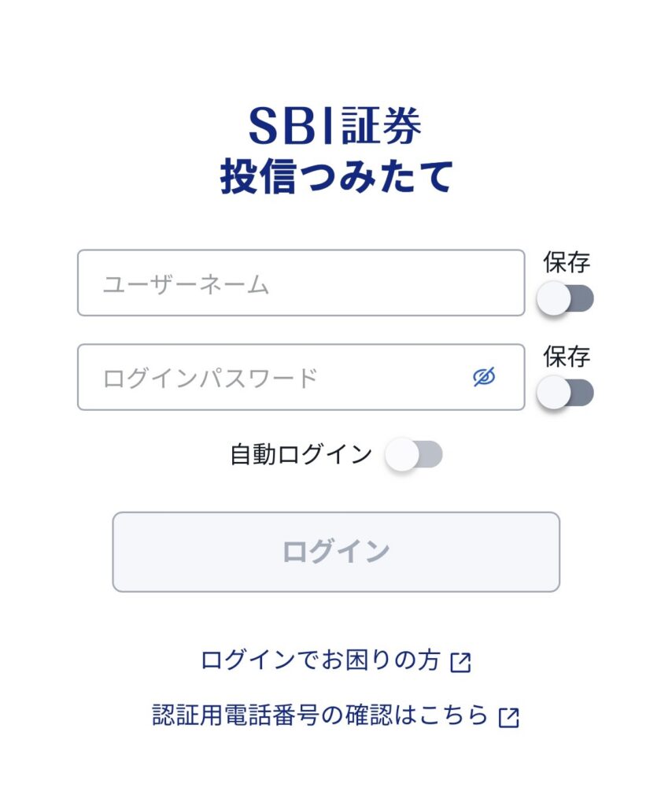Click external-link icon beside ログインでお困りの方

(x=460, y=662)
